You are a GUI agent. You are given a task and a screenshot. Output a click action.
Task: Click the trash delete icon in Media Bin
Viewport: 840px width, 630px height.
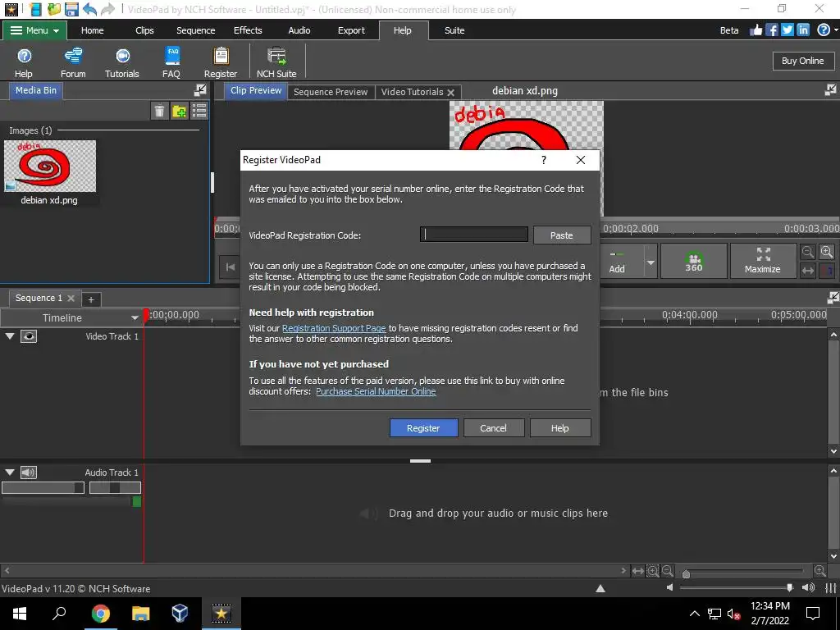coord(159,111)
